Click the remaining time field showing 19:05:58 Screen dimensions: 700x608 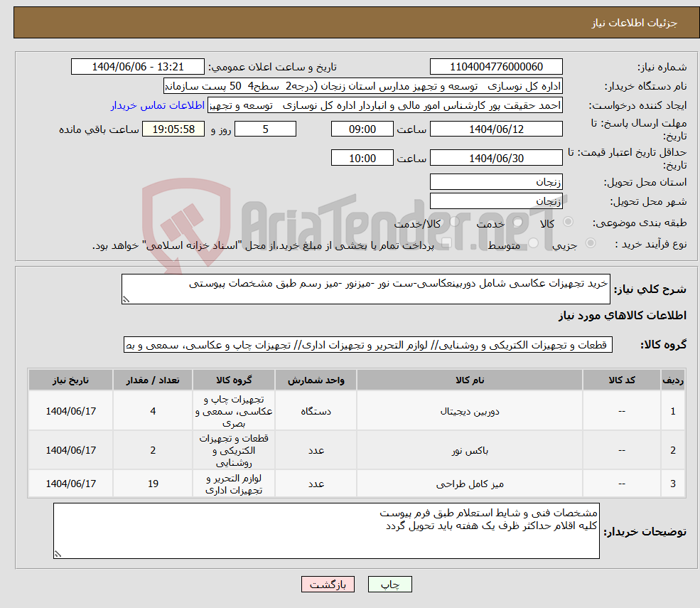click(x=173, y=129)
